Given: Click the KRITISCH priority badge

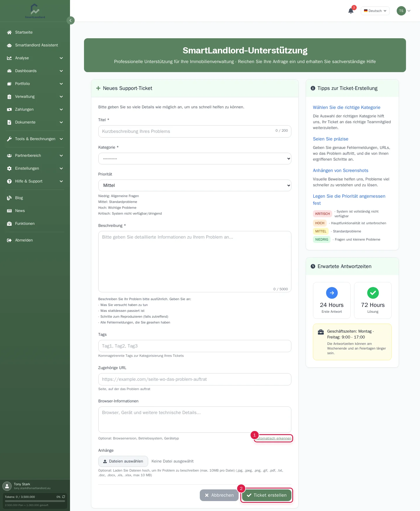Looking at the screenshot, I should pos(323,214).
